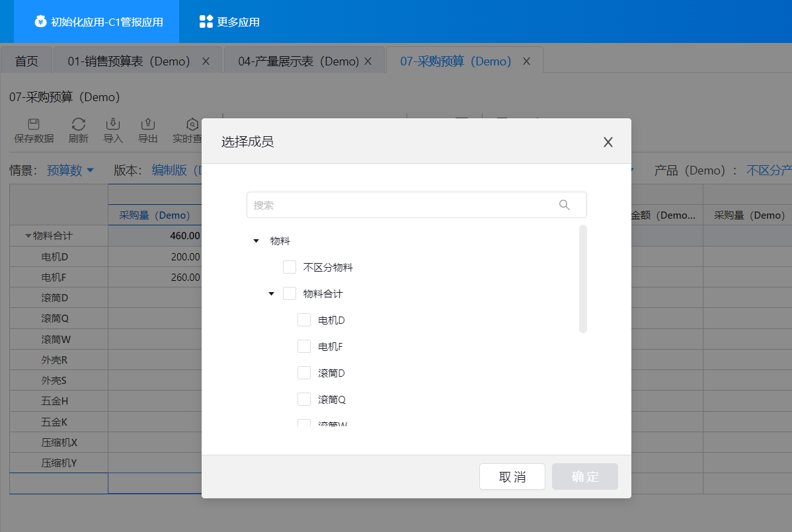Click the Refresh (刷新) toolbar icon
792x532 pixels.
(x=79, y=124)
